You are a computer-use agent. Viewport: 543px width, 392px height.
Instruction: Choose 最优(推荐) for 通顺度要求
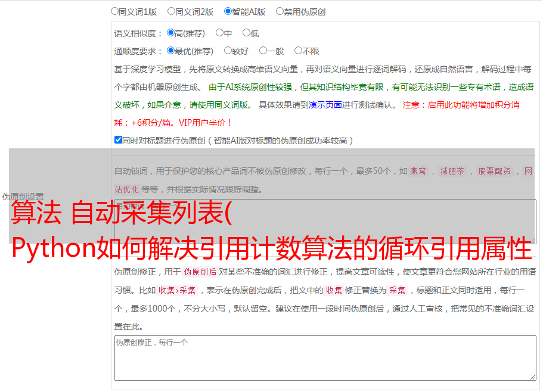pos(170,51)
